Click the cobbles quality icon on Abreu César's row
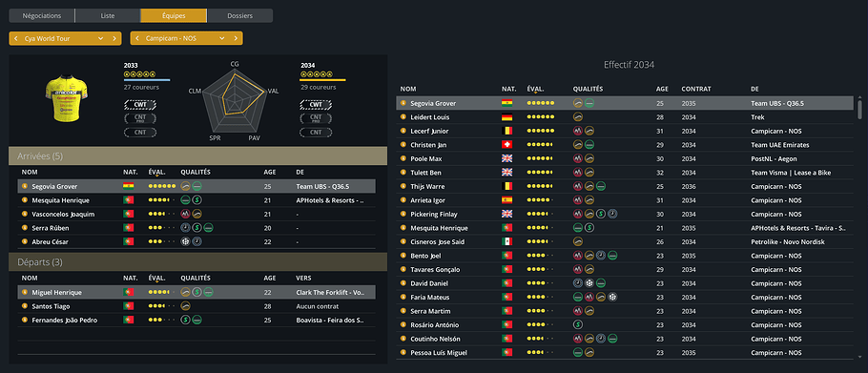 186,242
